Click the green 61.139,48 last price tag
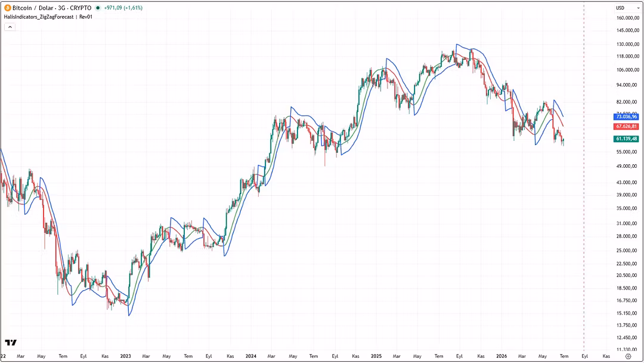644x363 pixels. coord(626,139)
